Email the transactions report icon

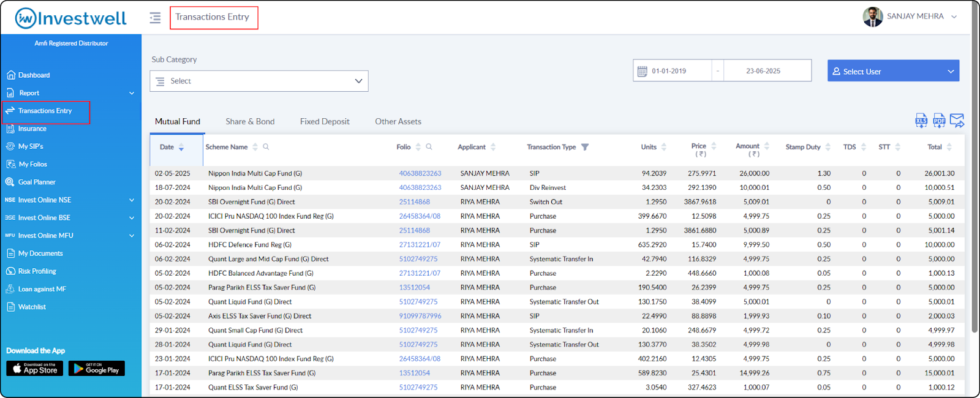[957, 121]
